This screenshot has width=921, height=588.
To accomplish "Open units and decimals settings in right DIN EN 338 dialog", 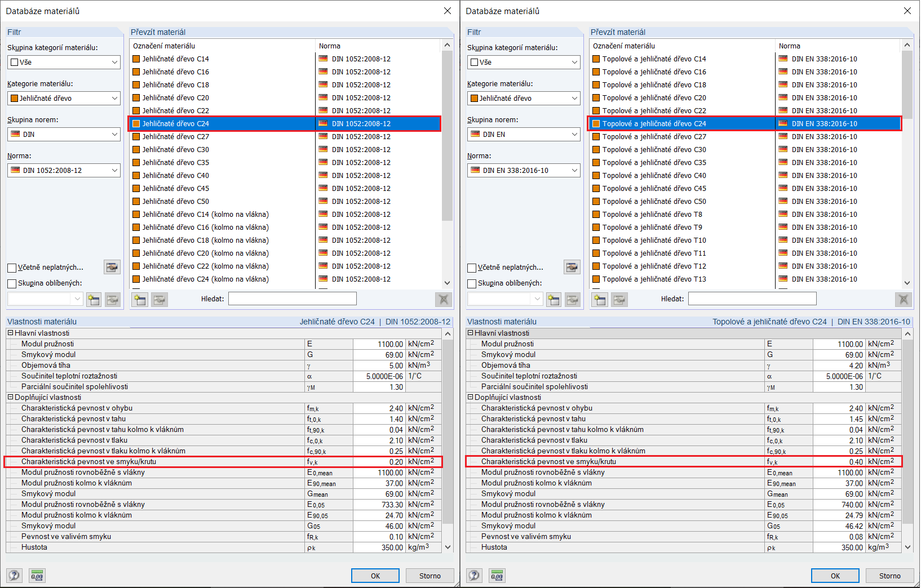I will tap(497, 575).
